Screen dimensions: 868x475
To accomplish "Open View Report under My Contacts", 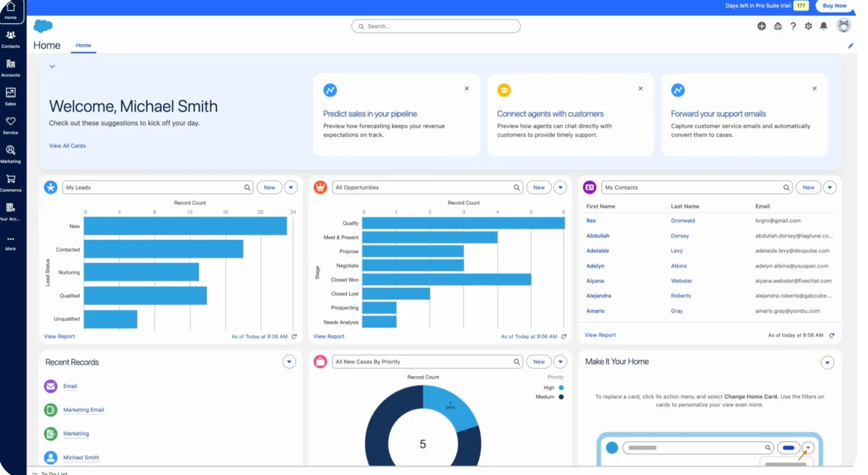I will click(600, 335).
